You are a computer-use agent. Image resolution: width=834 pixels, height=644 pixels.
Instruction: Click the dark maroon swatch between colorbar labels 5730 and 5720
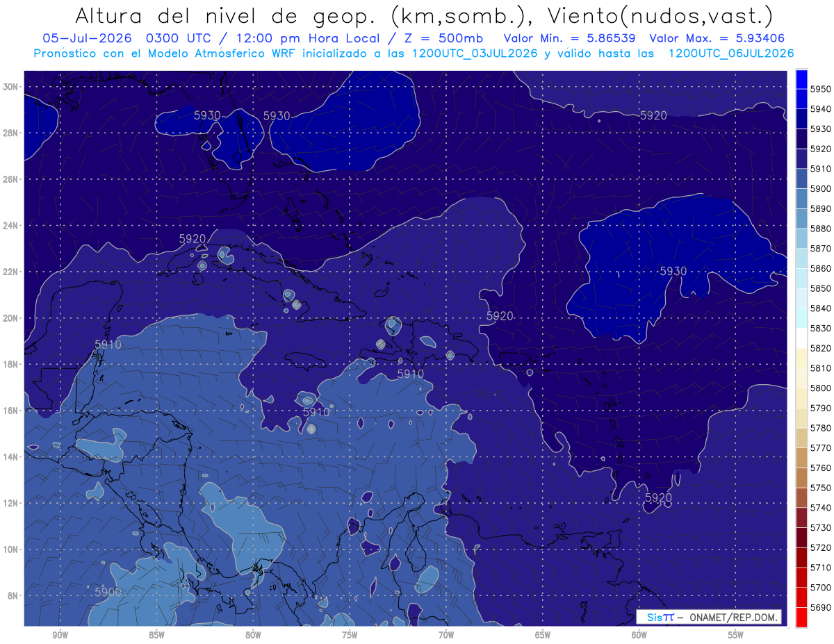pyautogui.click(x=801, y=538)
